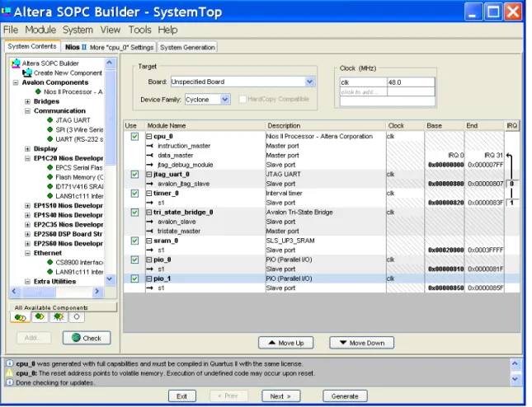Viewport: 532px width, 407px height.
Task: Open the Device Family dropdown
Action: pos(224,100)
